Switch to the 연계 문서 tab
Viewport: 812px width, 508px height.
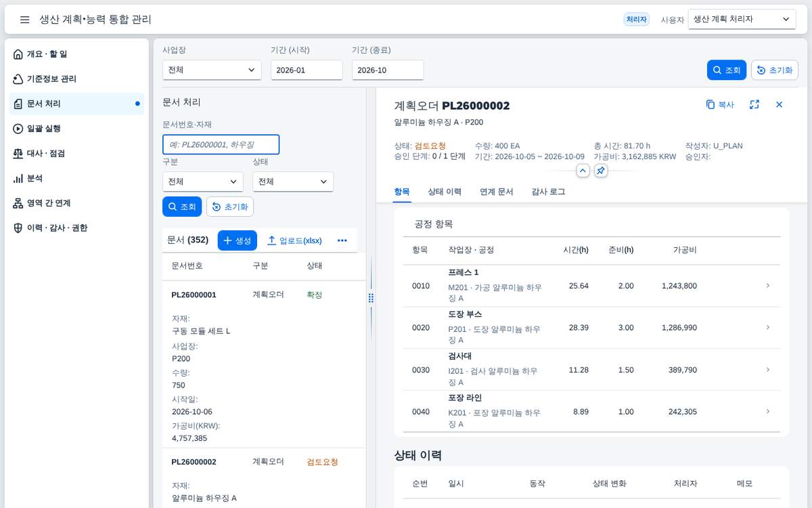coord(497,192)
